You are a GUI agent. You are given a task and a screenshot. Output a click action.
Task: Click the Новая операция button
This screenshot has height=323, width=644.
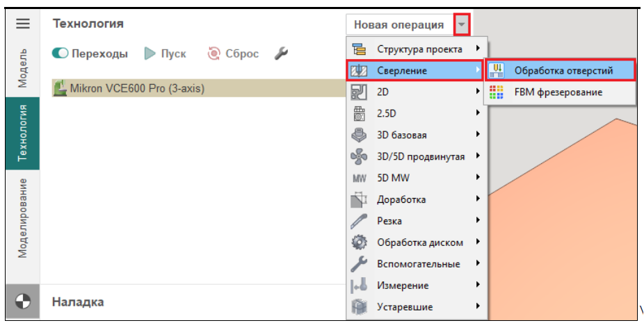click(x=399, y=25)
